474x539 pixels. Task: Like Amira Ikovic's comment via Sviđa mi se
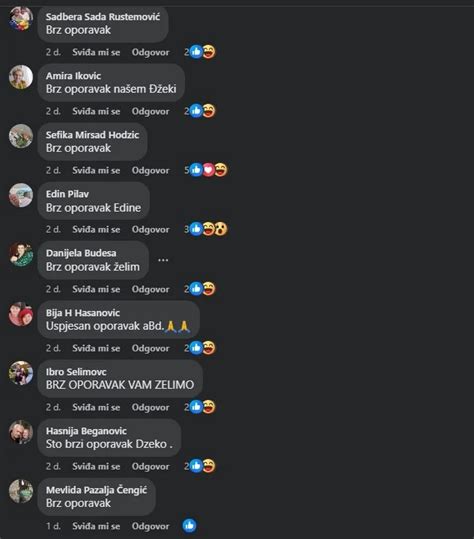click(x=96, y=111)
